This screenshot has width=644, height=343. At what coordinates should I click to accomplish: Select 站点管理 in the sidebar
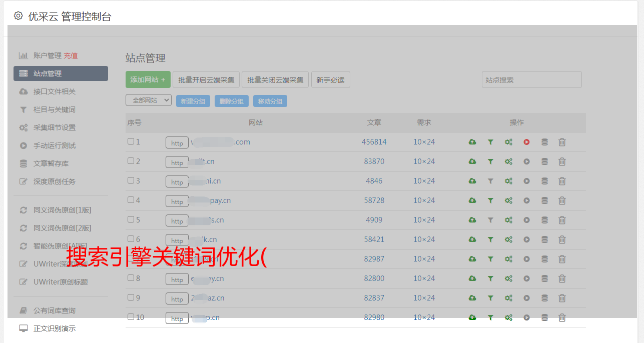(61, 73)
